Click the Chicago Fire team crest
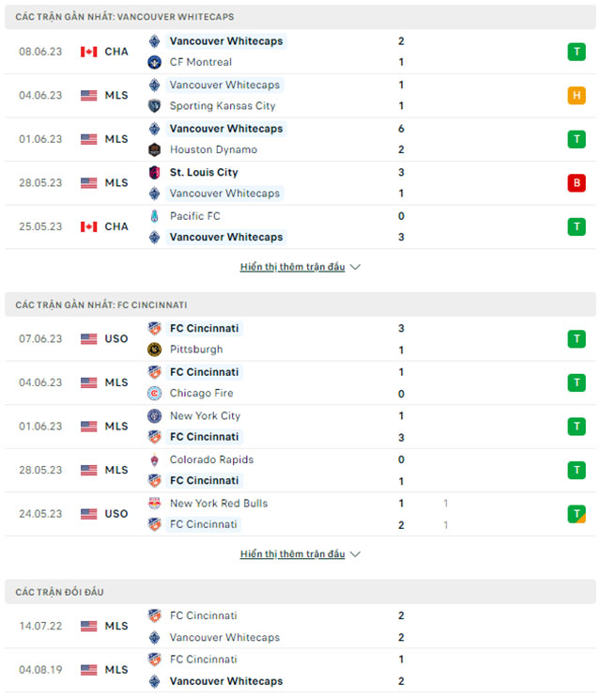The image size is (601, 700). point(155,394)
